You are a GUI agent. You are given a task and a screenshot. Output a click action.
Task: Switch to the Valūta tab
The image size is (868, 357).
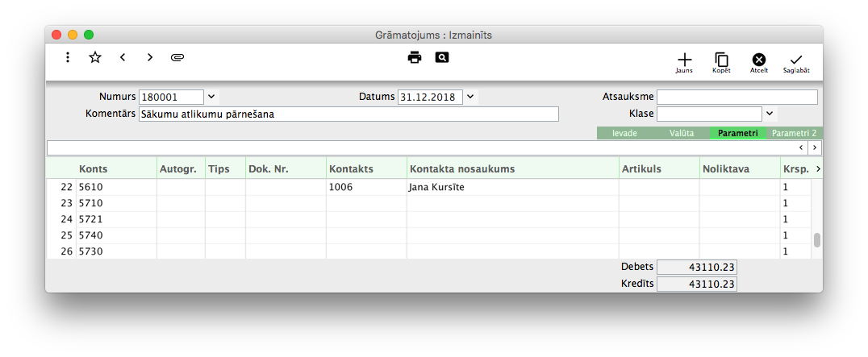click(x=682, y=133)
